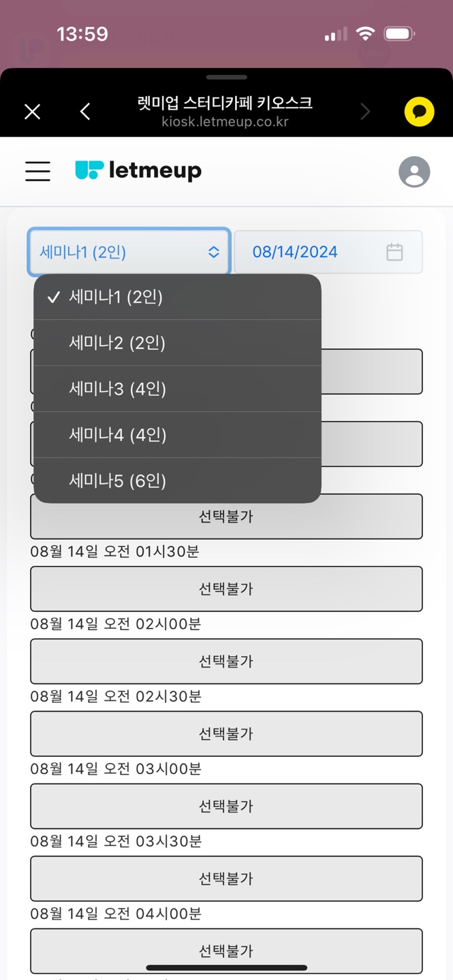
Task: Pick 세미나4 (4인) in dropdown
Action: (117, 435)
